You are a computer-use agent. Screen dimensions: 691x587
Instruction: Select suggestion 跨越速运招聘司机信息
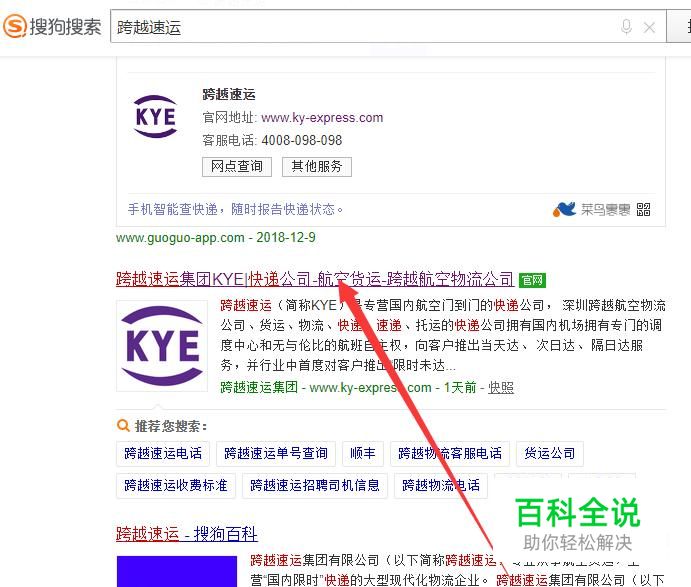(x=315, y=486)
